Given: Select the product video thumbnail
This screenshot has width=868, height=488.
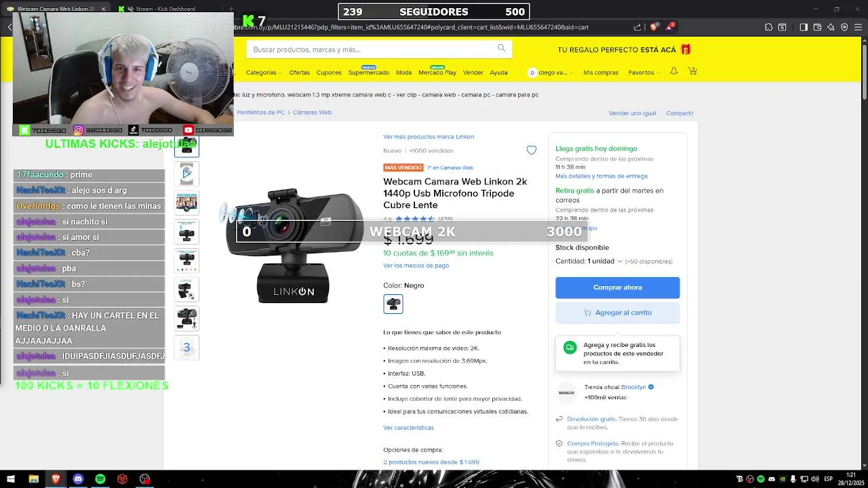Looking at the screenshot, I should point(186,174).
